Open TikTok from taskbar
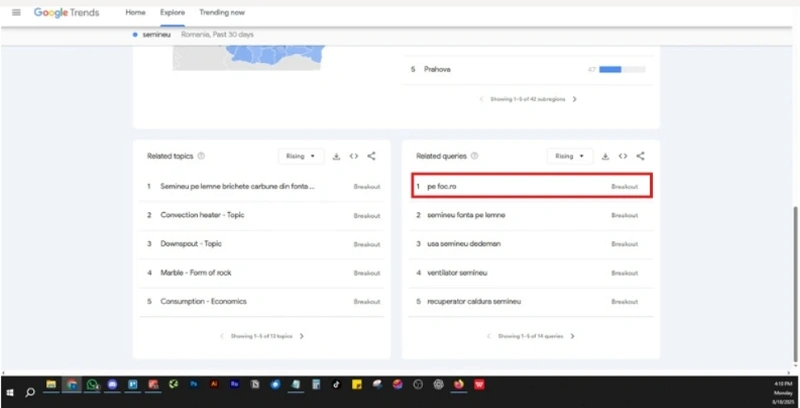The height and width of the screenshot is (408, 800). (337, 385)
